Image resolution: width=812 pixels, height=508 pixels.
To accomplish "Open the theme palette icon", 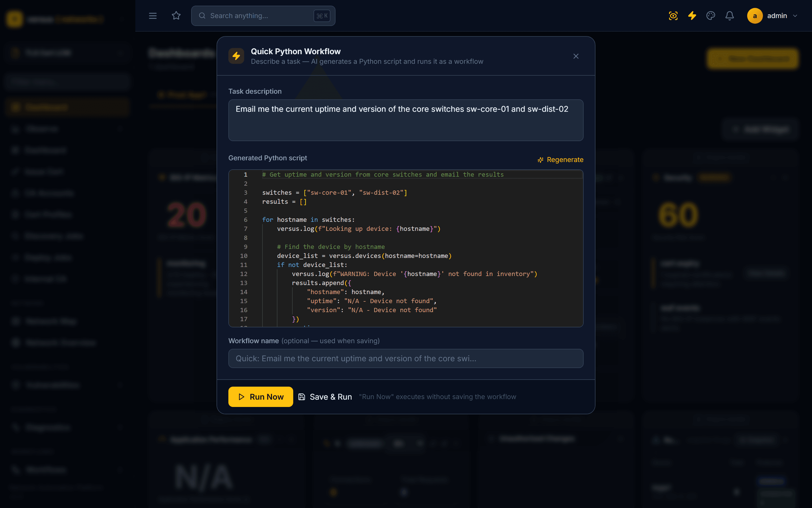I will [711, 16].
